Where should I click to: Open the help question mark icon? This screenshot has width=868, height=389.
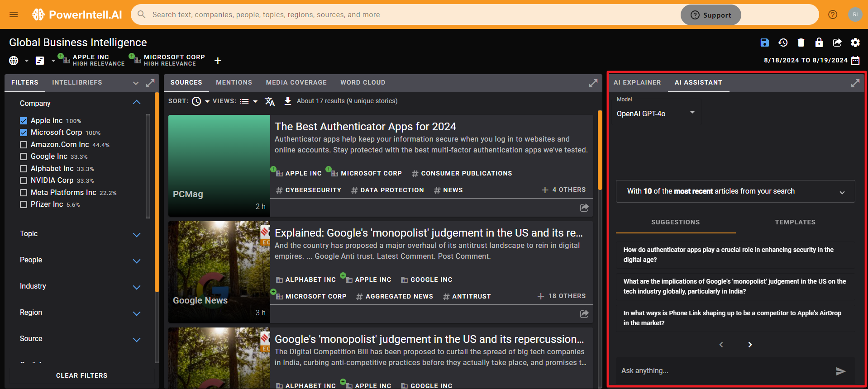(833, 14)
